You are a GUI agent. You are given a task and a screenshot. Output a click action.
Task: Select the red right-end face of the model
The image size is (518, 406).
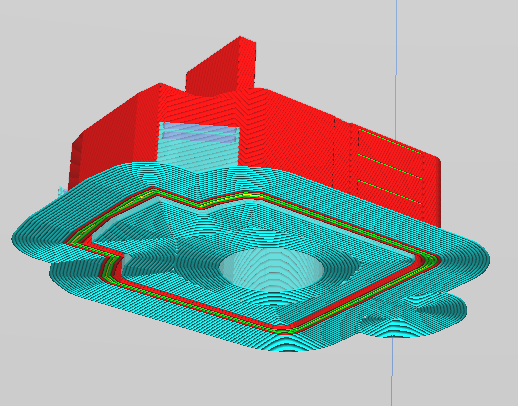pos(432,187)
